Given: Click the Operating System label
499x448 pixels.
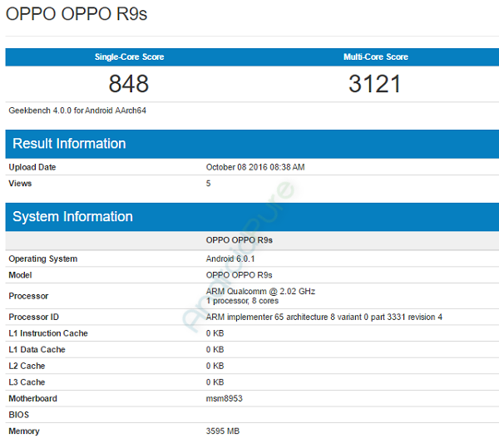Looking at the screenshot, I should point(43,258).
